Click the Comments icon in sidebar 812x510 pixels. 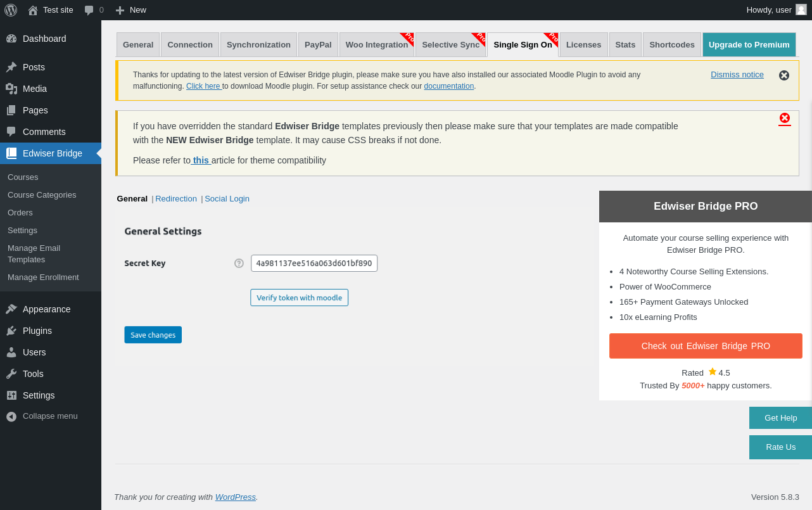click(x=11, y=132)
